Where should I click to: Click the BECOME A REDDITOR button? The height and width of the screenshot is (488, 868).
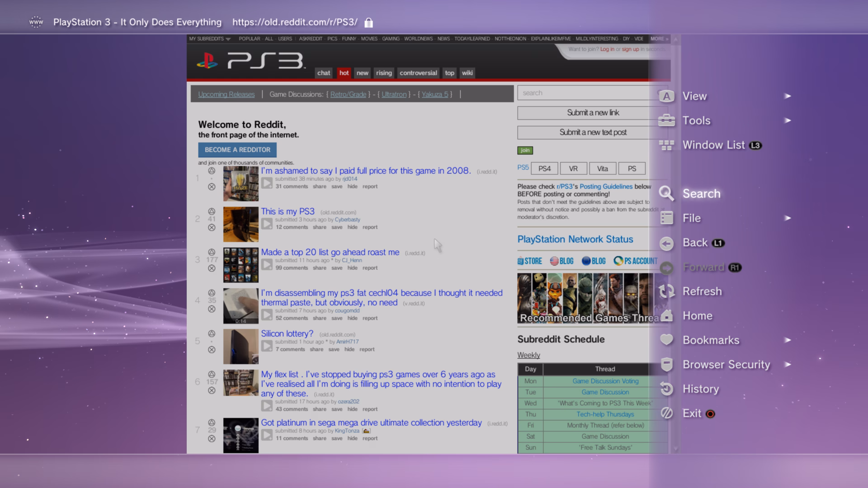point(237,150)
